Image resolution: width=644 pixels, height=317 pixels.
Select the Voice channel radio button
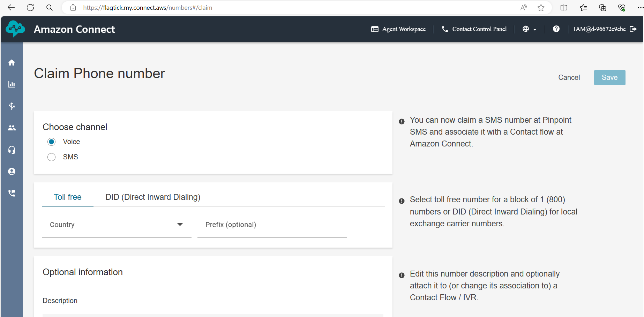click(52, 142)
